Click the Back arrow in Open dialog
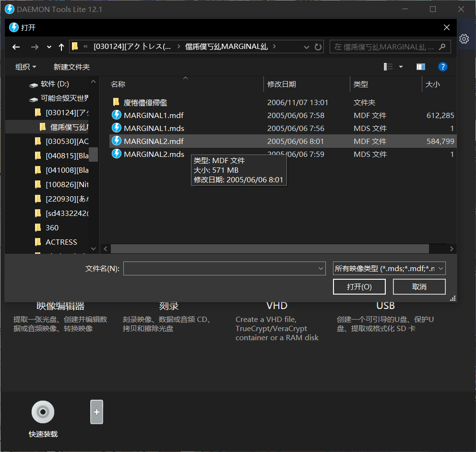This screenshot has height=452, width=476. click(16, 47)
